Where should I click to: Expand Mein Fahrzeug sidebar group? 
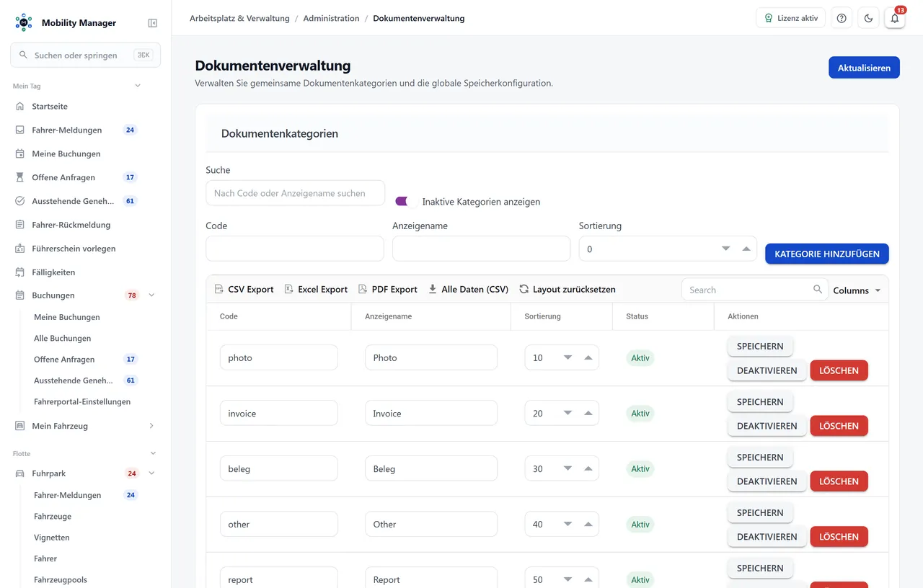tap(151, 426)
